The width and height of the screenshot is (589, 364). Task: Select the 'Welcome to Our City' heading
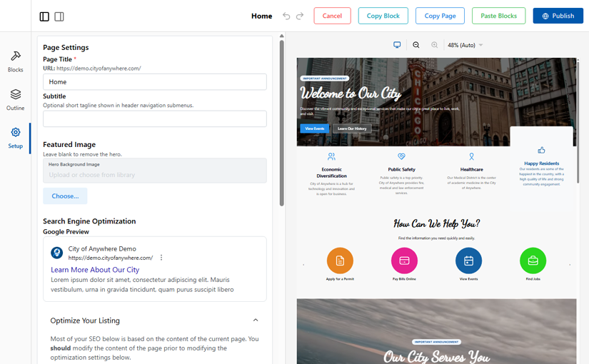tap(351, 93)
